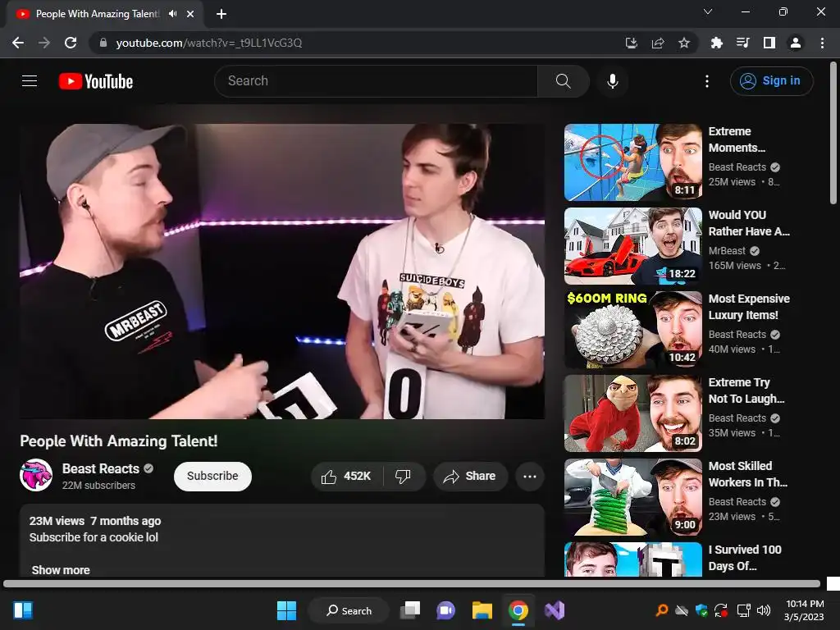Open the Would YOU Rather Have A... thumbnail
The width and height of the screenshot is (840, 630).
pos(633,246)
